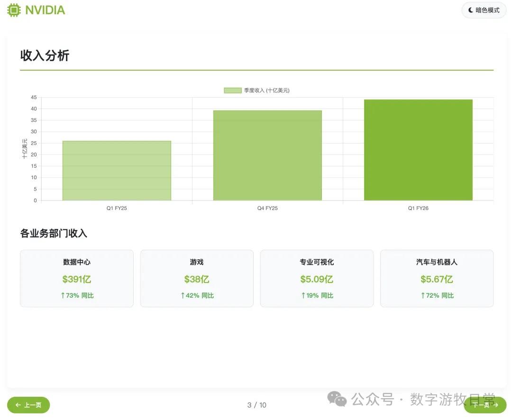Viewport: 512px width, 420px height.
Task: Click the 游戏 up-arrow growth icon
Action: pyautogui.click(x=183, y=295)
